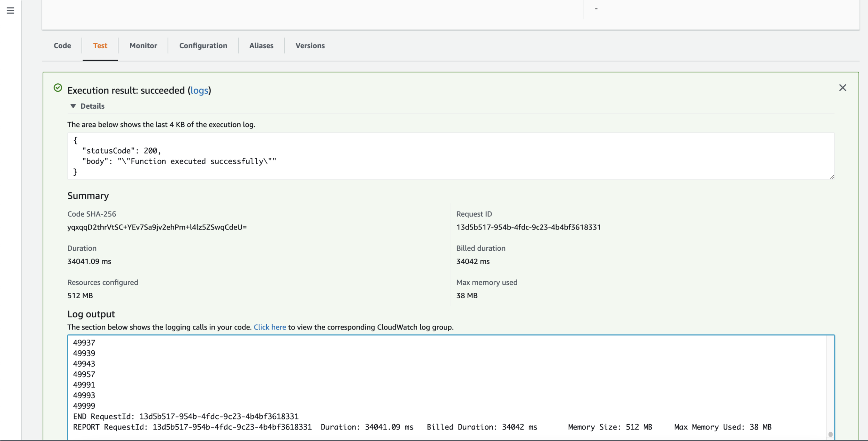The width and height of the screenshot is (868, 441).
Task: Dismiss the execution result banner
Action: 842,88
